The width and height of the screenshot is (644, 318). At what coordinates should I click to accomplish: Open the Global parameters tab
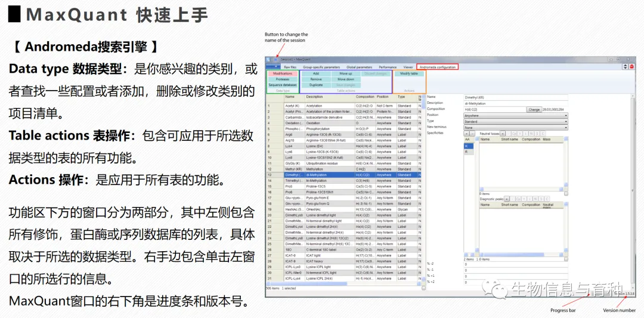point(360,67)
